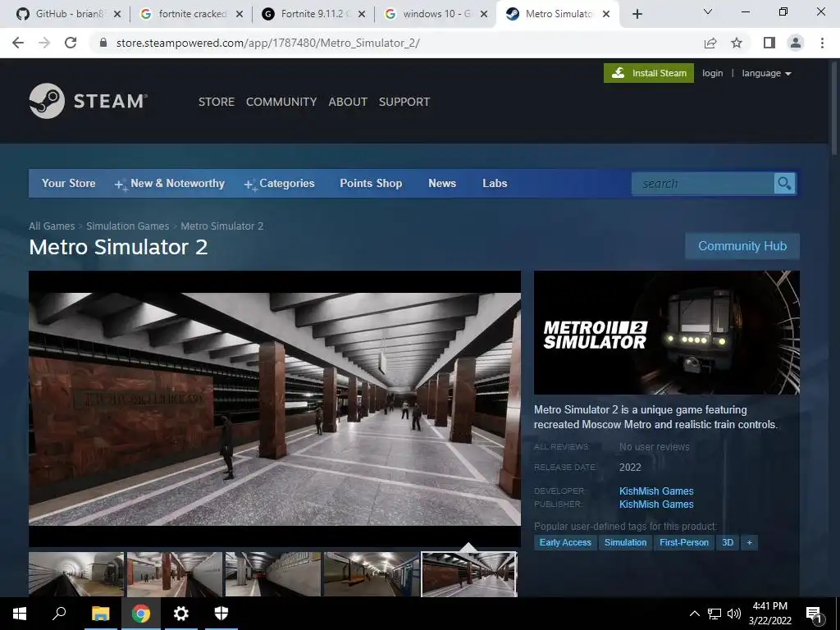Go back using browser back arrow
The width and height of the screenshot is (840, 630).
[x=18, y=43]
